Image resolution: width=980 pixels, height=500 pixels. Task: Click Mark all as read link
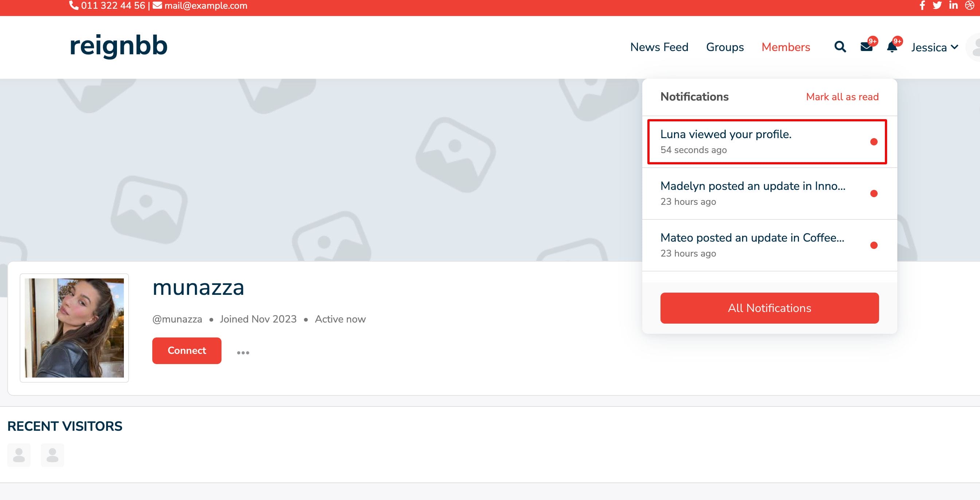(842, 97)
